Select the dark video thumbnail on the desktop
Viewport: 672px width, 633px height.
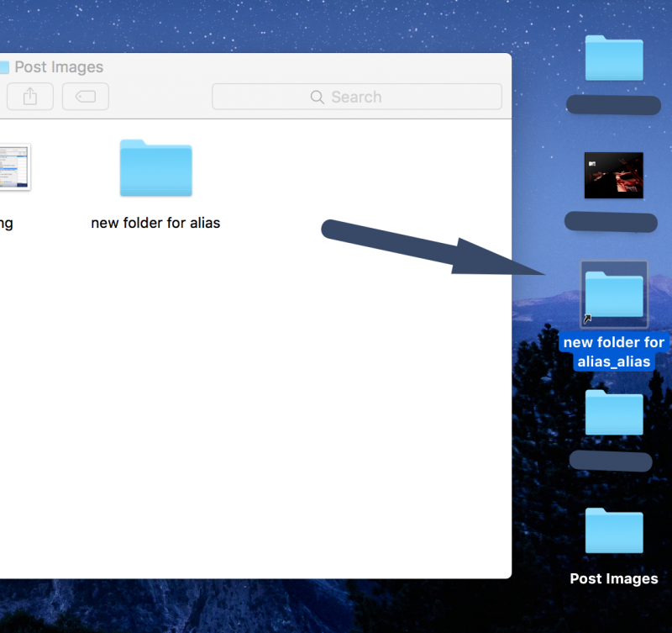614,176
